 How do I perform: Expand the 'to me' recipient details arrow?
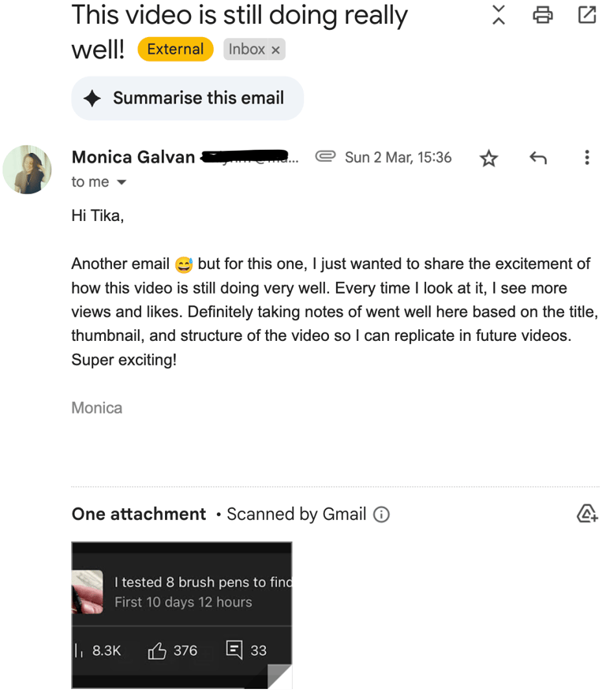pyautogui.click(x=122, y=182)
